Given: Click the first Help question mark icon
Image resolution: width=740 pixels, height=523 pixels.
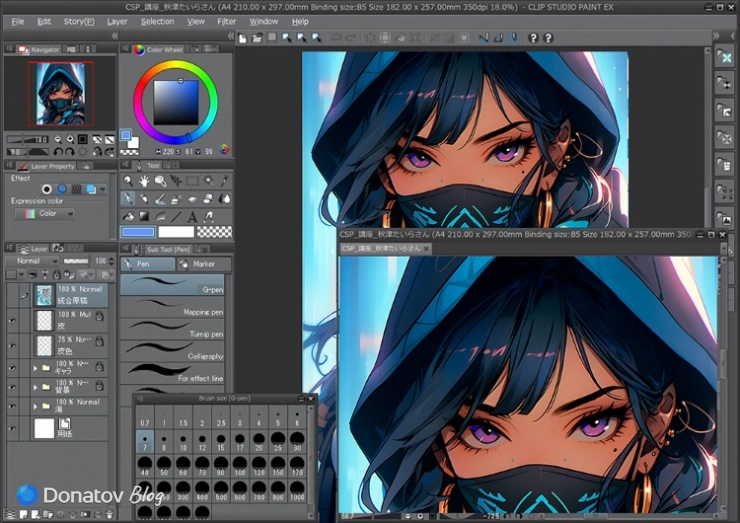Looking at the screenshot, I should click(x=533, y=38).
